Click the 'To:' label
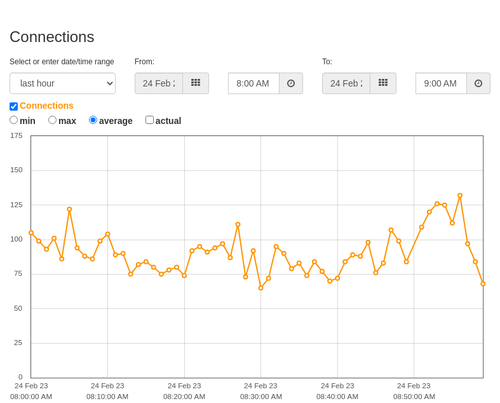This screenshot has width=500, height=403. tap(327, 62)
